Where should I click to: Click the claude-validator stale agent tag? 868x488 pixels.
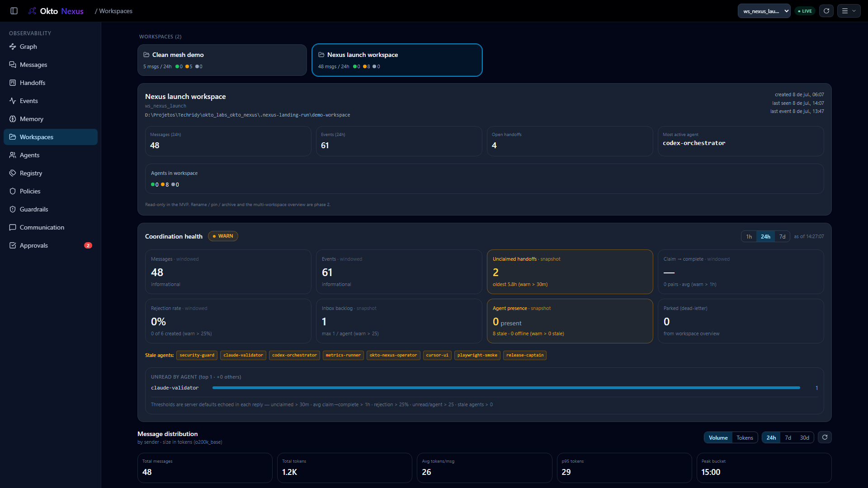[243, 355]
